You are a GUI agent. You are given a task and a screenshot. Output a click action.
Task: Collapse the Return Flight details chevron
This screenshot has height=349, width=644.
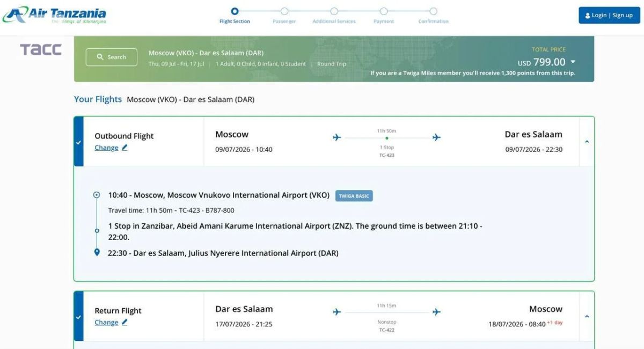(587, 316)
